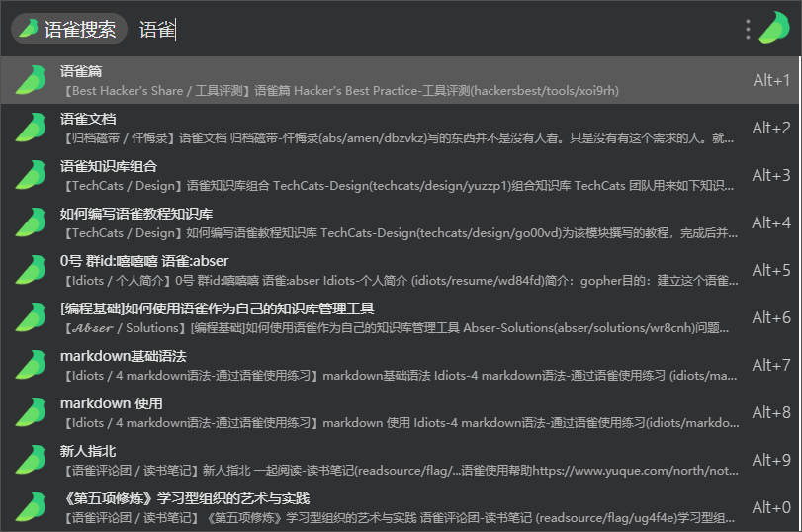Click the Alt+8 shortcut label

(x=771, y=412)
